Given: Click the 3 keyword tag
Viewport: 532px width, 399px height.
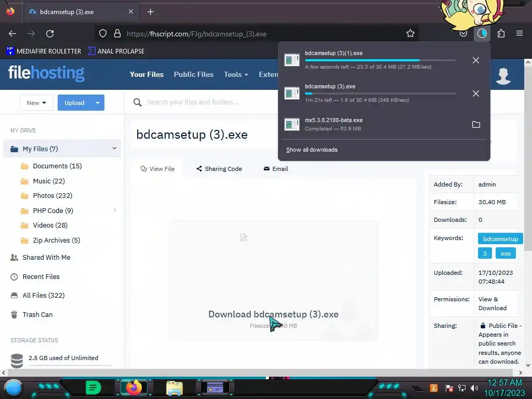Looking at the screenshot, I should point(485,253).
